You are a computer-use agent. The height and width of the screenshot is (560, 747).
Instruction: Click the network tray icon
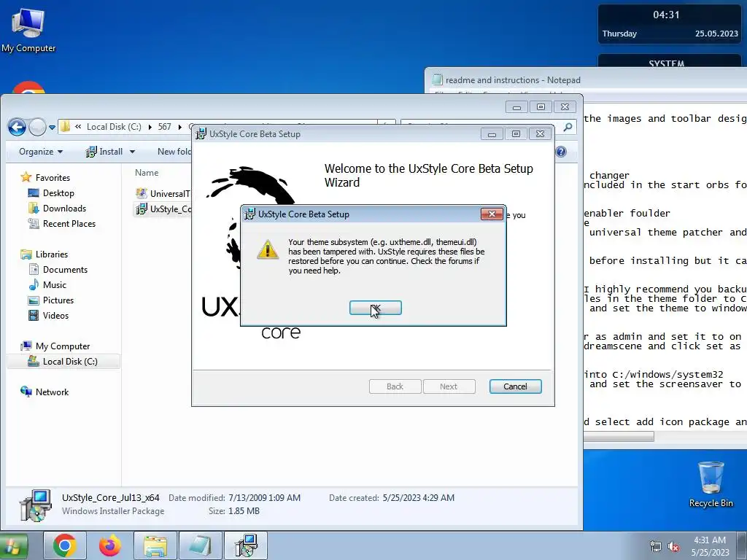pyautogui.click(x=656, y=547)
